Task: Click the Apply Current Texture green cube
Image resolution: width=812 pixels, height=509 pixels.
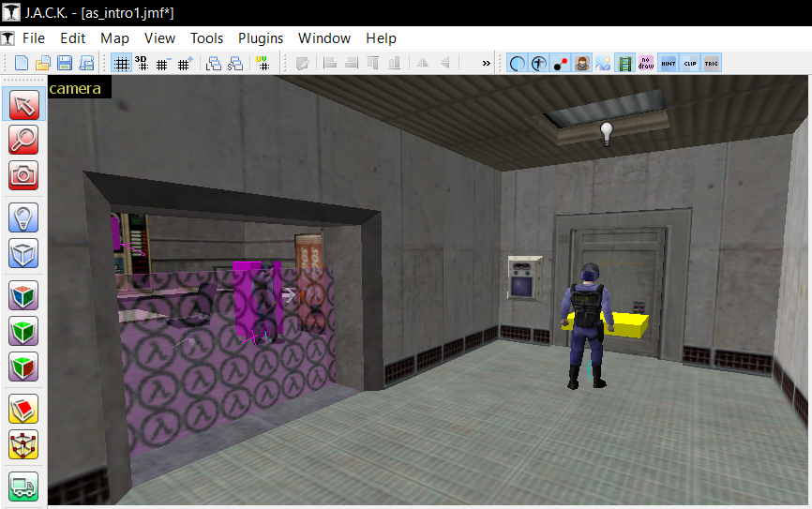Action: click(x=23, y=332)
